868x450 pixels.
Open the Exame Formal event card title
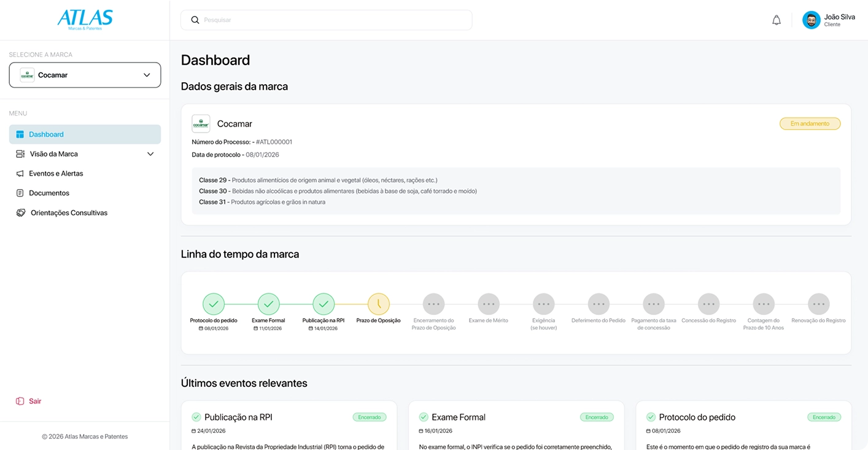pyautogui.click(x=459, y=417)
